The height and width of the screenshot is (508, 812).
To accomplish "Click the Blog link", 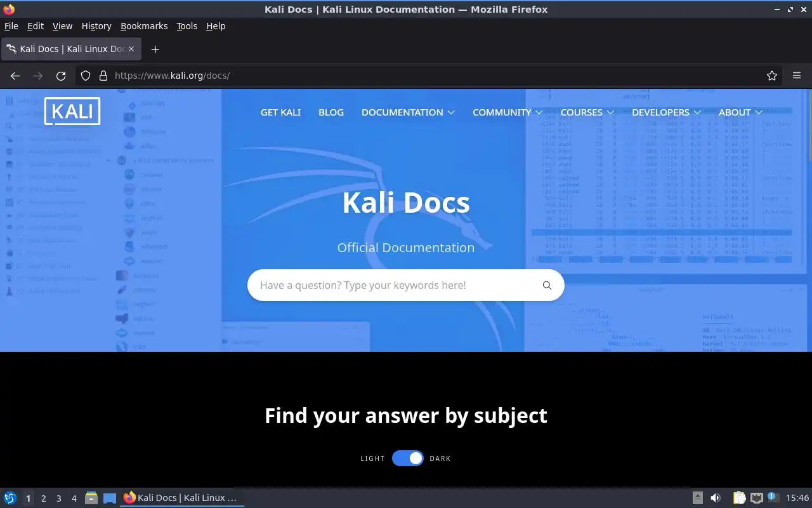I will coord(331,112).
